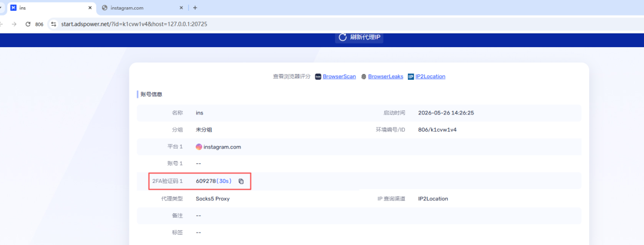Click the 账号 1 label

point(175,164)
